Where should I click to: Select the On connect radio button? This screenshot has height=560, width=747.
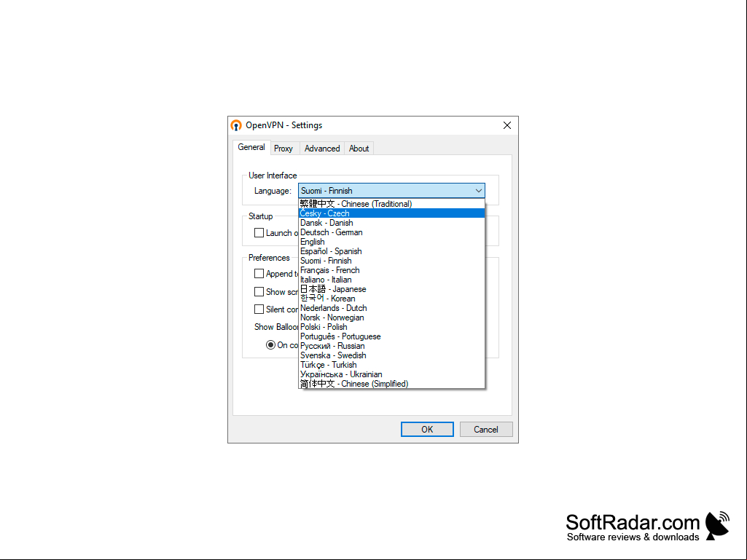click(270, 344)
